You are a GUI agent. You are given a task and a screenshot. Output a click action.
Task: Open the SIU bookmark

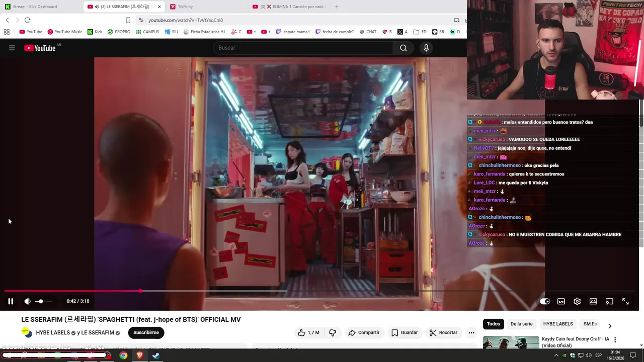point(172,32)
